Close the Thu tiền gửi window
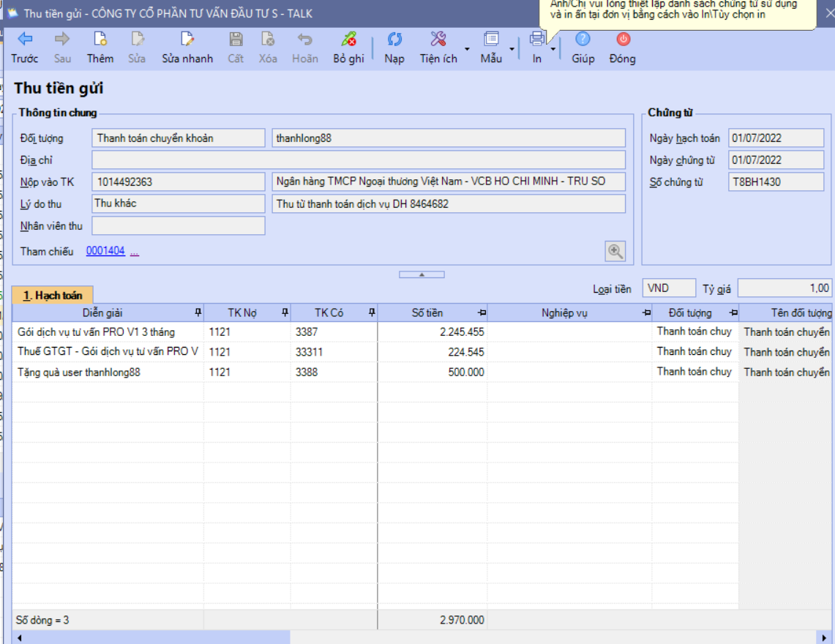This screenshot has width=835, height=644. point(829,12)
